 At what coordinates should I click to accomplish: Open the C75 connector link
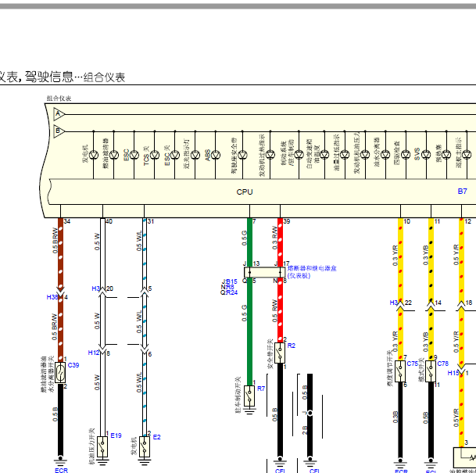(x=412, y=364)
